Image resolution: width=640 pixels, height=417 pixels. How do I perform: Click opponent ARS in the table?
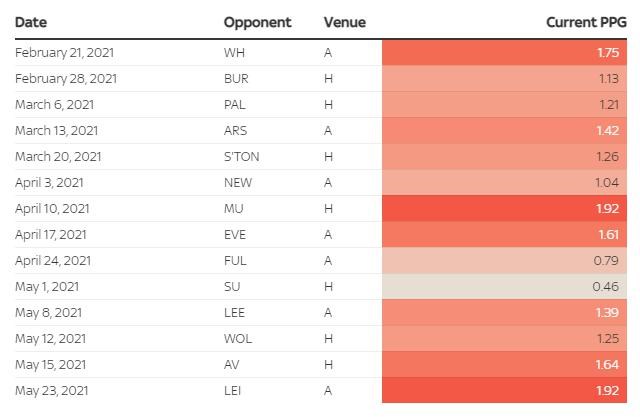coord(235,131)
